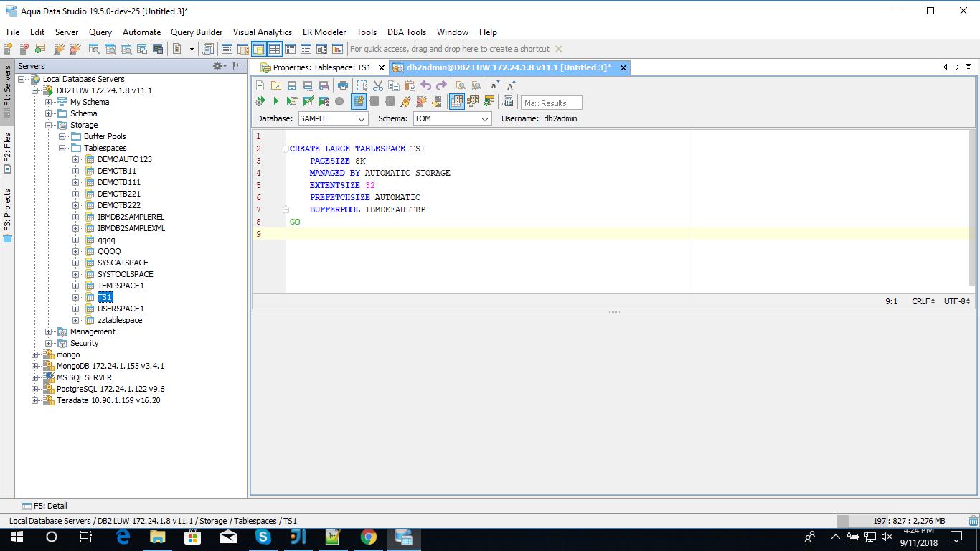Collapse the Servers panel with pin arrow icon
This screenshot has height=551, width=980.
click(236, 66)
